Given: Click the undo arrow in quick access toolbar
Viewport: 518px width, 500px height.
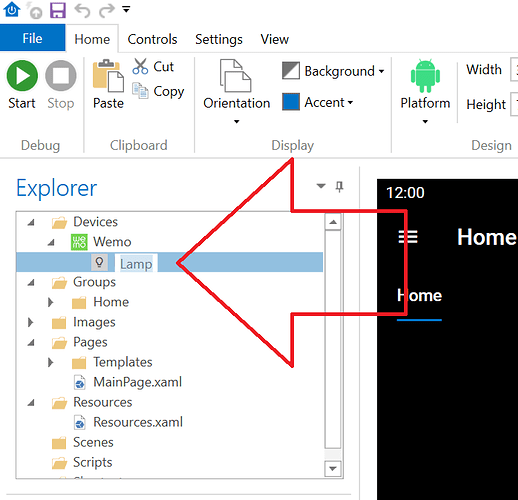Looking at the screenshot, I should pos(82,10).
